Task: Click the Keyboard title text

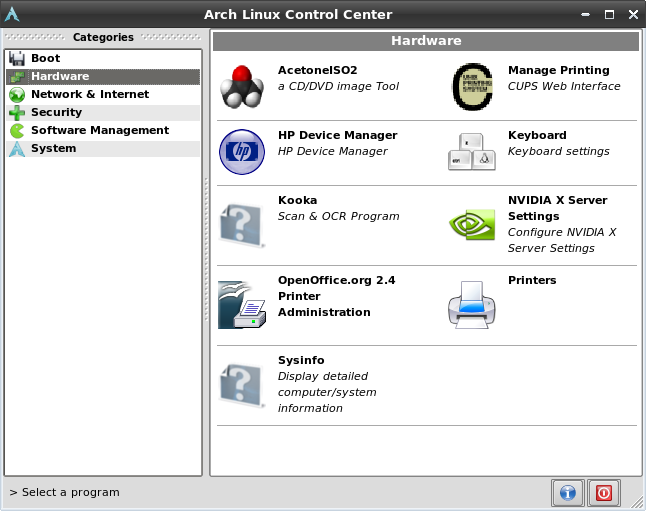Action: (537, 136)
